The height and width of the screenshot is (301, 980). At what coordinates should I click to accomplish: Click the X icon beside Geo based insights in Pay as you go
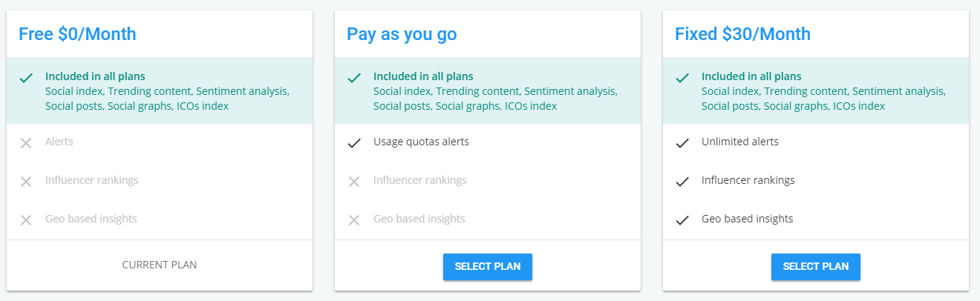[354, 220]
